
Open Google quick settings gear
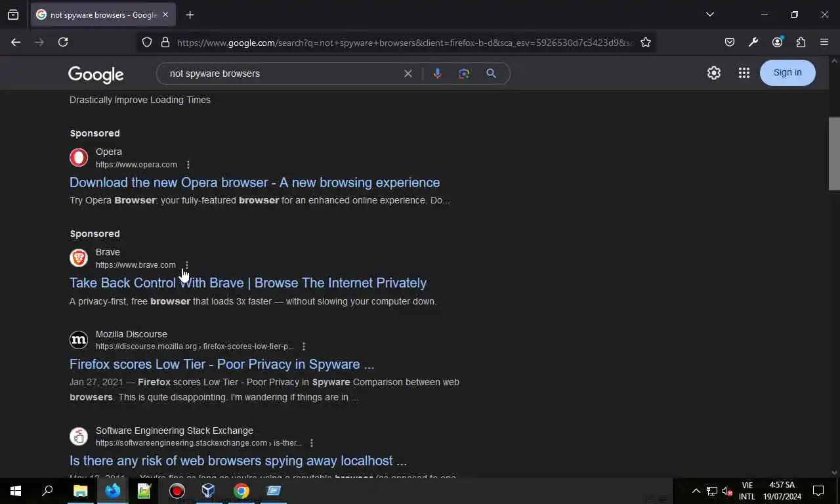click(x=714, y=73)
